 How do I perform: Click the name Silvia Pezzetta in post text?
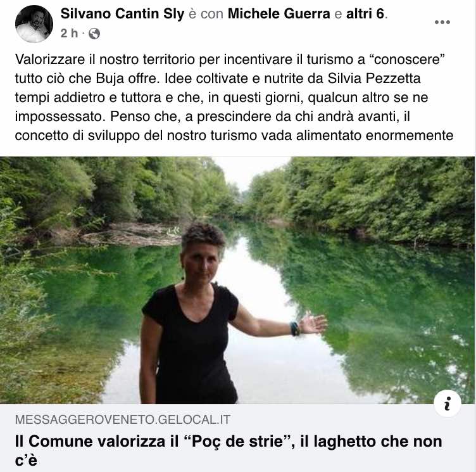374,79
